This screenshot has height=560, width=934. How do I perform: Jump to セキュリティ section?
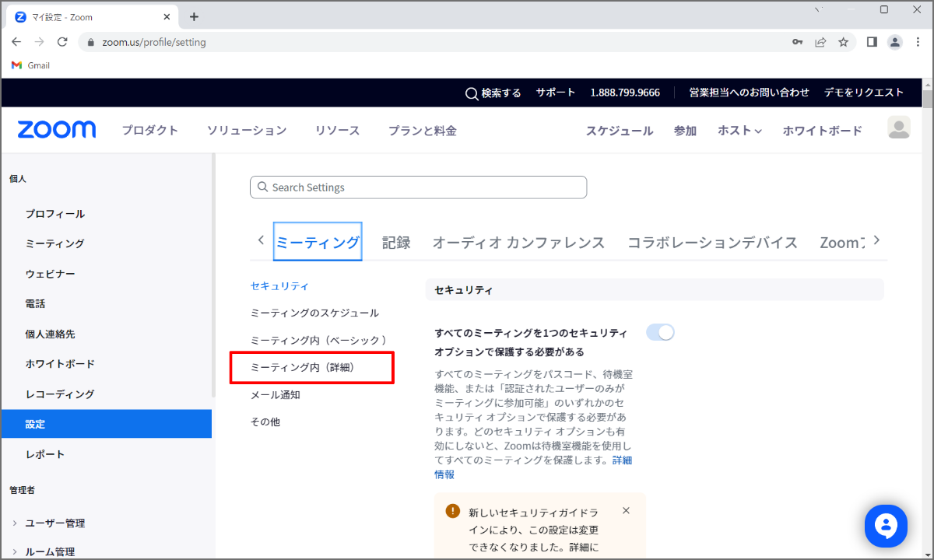pos(279,286)
